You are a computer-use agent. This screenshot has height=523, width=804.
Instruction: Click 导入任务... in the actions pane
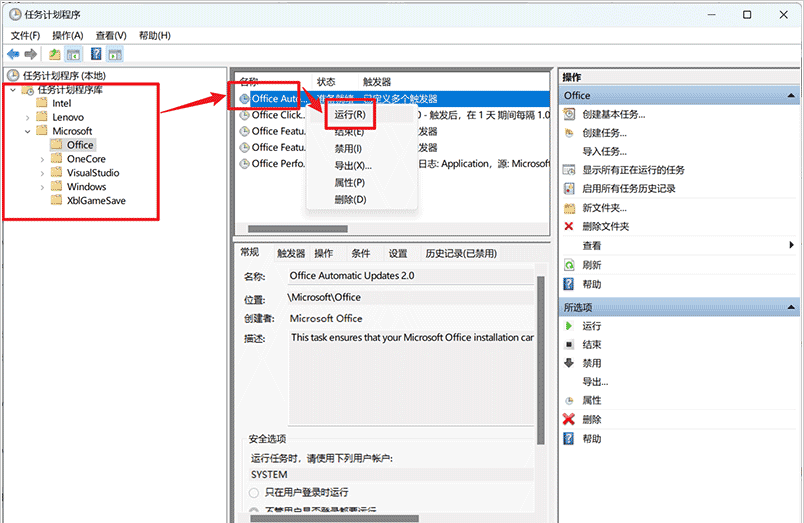[605, 151]
